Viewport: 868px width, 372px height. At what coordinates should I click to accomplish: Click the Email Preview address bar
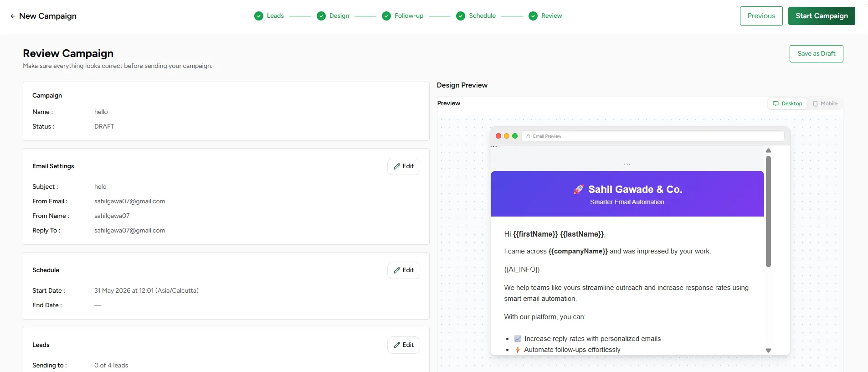[653, 136]
